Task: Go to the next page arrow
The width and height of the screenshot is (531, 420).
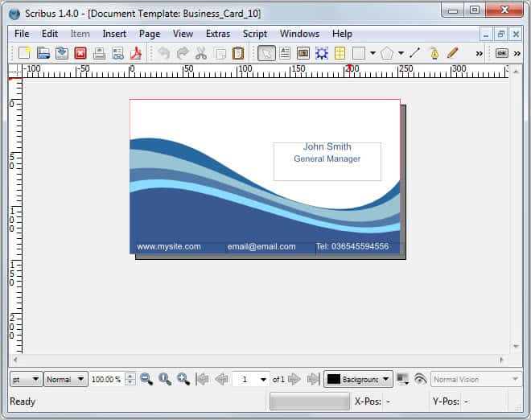Action: [x=294, y=379]
